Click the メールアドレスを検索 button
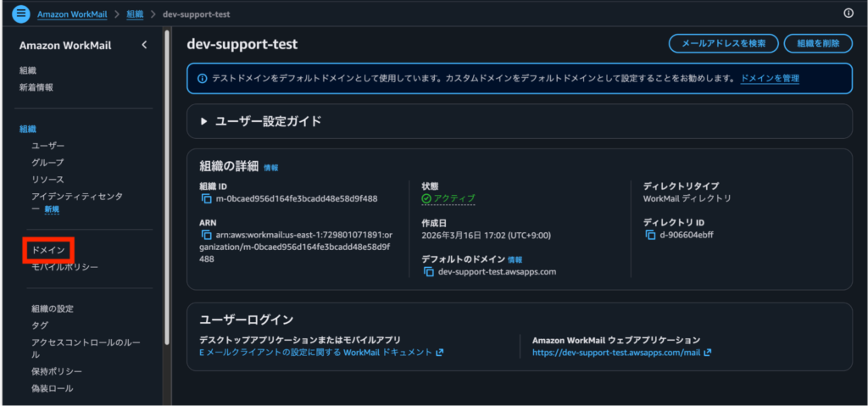The height and width of the screenshot is (406, 868). pyautogui.click(x=722, y=43)
